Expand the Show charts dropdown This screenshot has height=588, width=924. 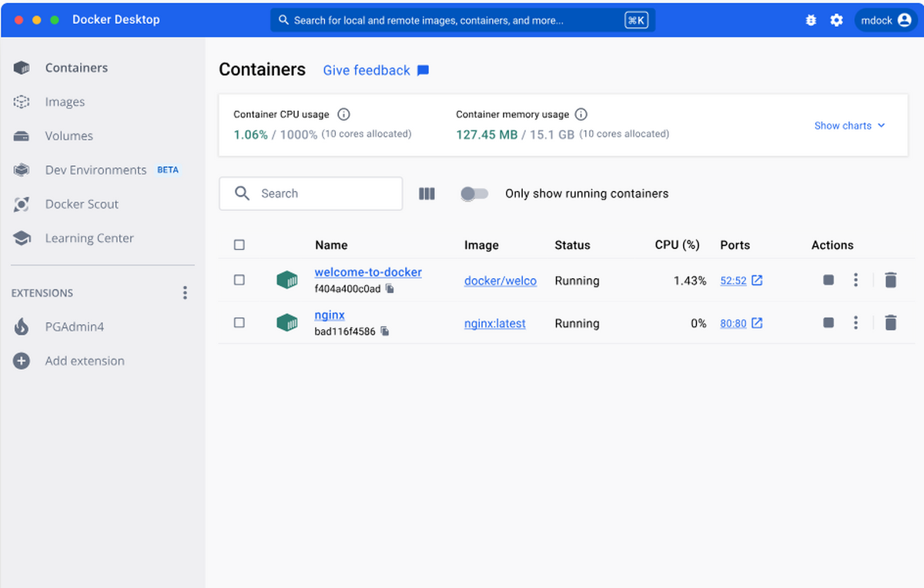click(x=849, y=125)
